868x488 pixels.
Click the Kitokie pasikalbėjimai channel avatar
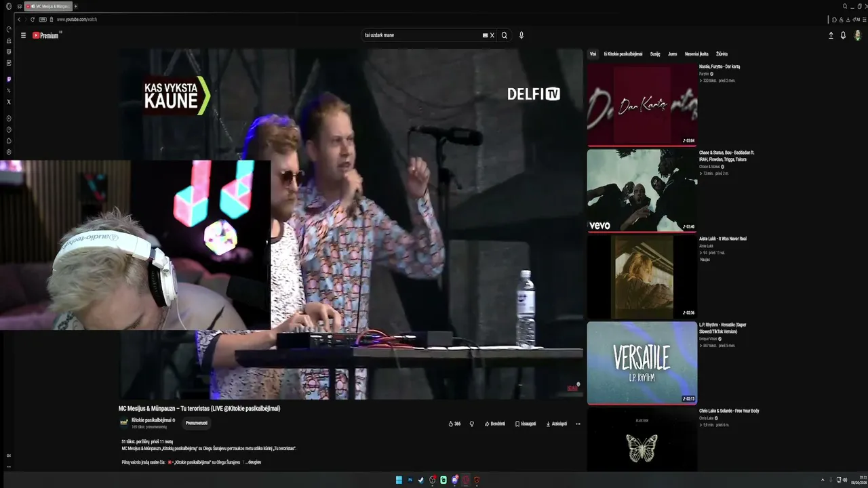pyautogui.click(x=124, y=423)
